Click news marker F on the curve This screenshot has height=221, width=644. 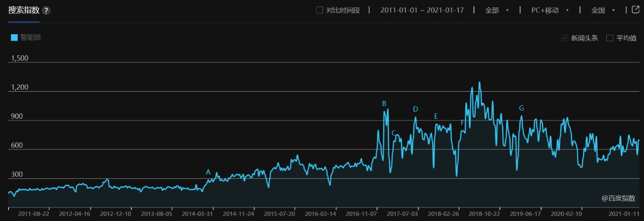point(463,123)
